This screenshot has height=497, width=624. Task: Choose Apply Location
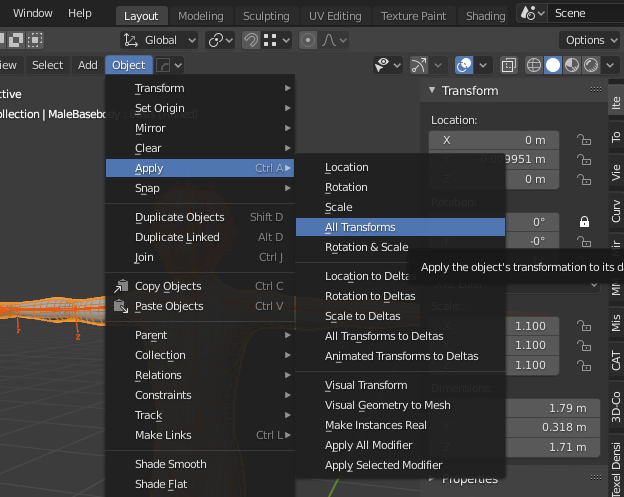[400, 167]
